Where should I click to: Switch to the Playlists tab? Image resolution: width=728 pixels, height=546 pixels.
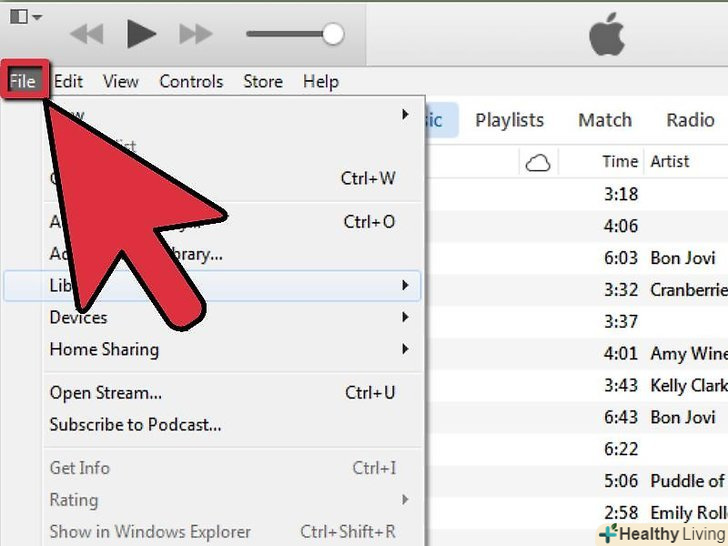click(x=509, y=120)
